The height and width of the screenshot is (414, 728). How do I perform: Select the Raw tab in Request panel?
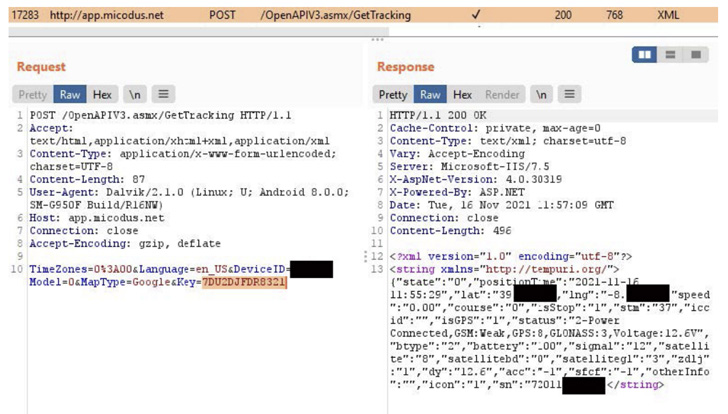[x=70, y=95]
